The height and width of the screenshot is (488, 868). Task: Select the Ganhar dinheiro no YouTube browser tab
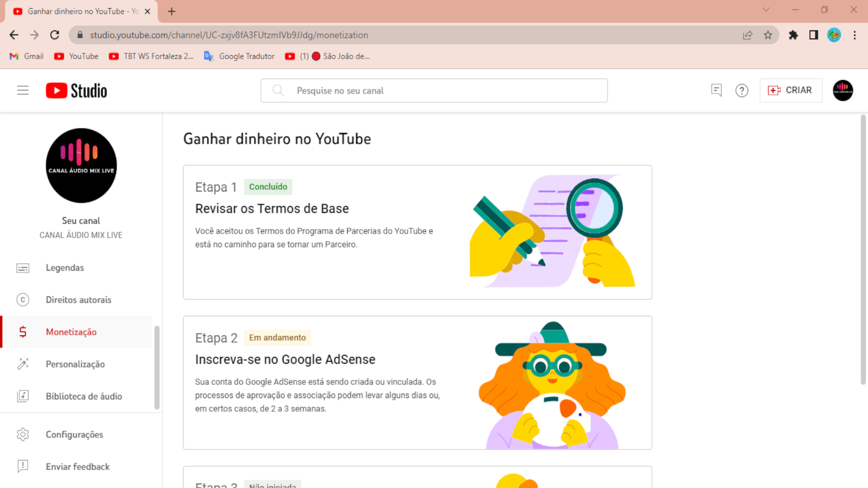81,11
